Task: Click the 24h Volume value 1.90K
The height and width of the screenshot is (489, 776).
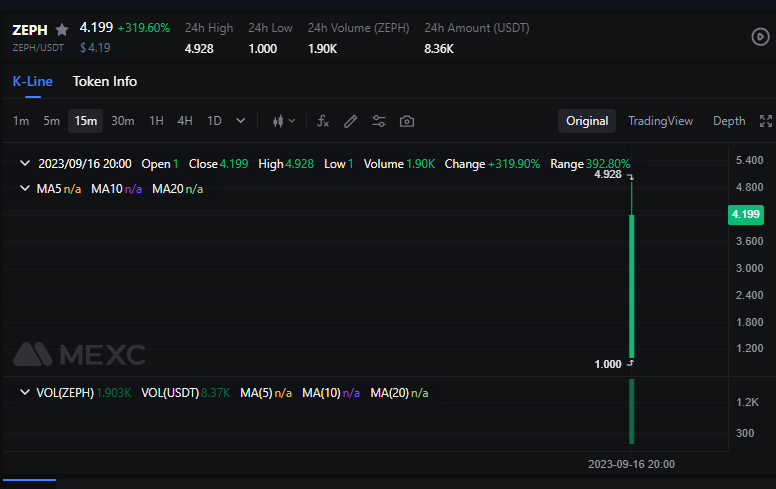Action: [323, 49]
